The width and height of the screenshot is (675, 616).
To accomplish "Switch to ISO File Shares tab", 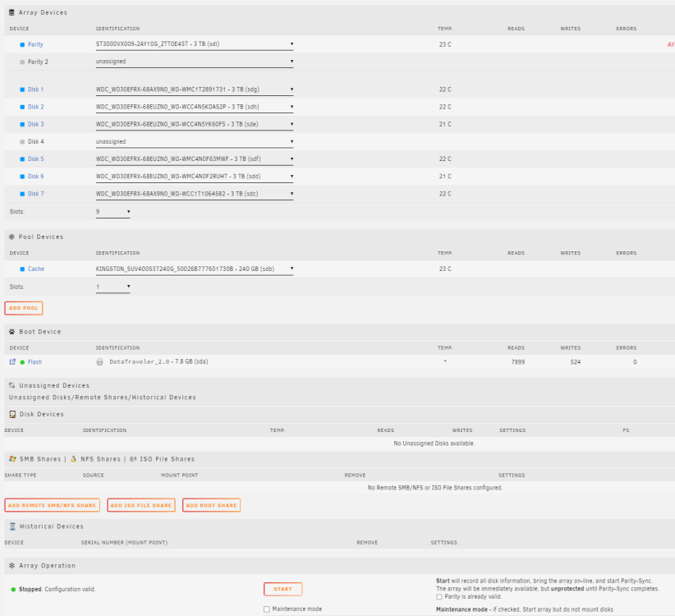I will 167,459.
